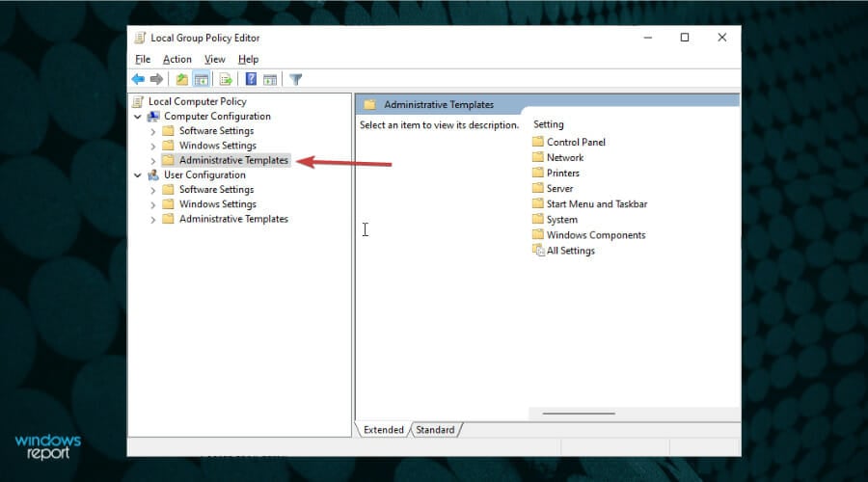Select Administrative Templates under User Configuration
The height and width of the screenshot is (482, 868).
pyautogui.click(x=233, y=219)
